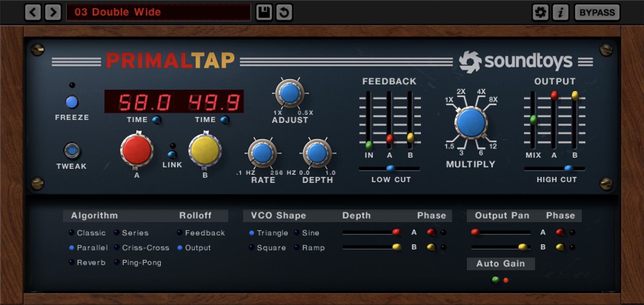Set Rolloff to Feedback
Screen dimensions: 644x305
tap(201, 233)
